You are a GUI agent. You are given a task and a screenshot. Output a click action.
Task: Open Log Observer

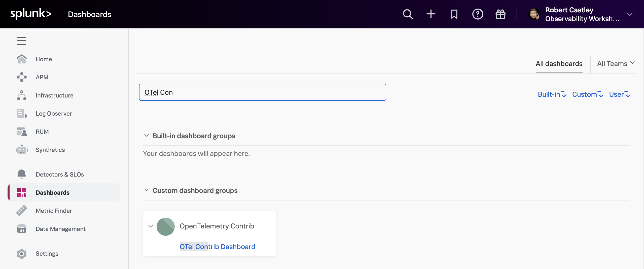[54, 113]
